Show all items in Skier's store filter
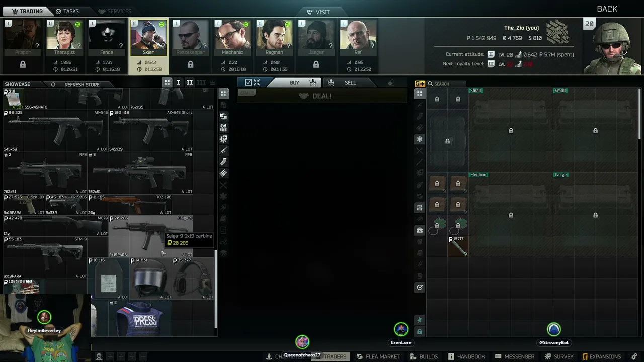This screenshot has height=362, width=644. (223, 94)
